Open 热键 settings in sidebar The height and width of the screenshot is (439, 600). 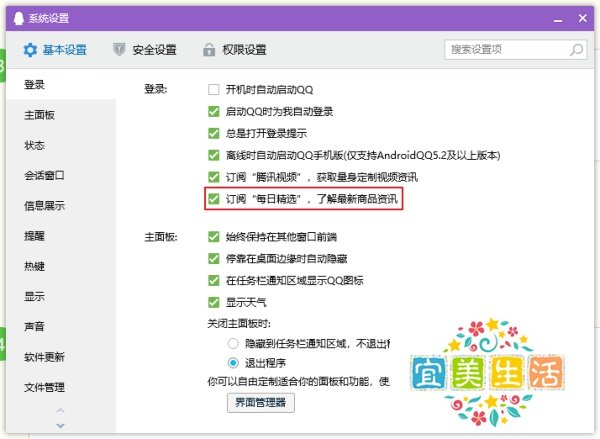point(61,266)
